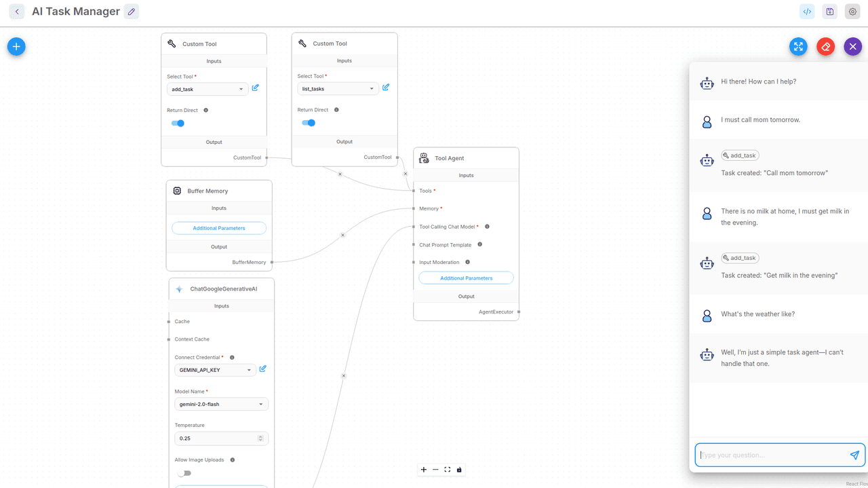Viewport: 868px width, 488px height.
Task: Send message with the paper plane icon
Action: pos(854,455)
